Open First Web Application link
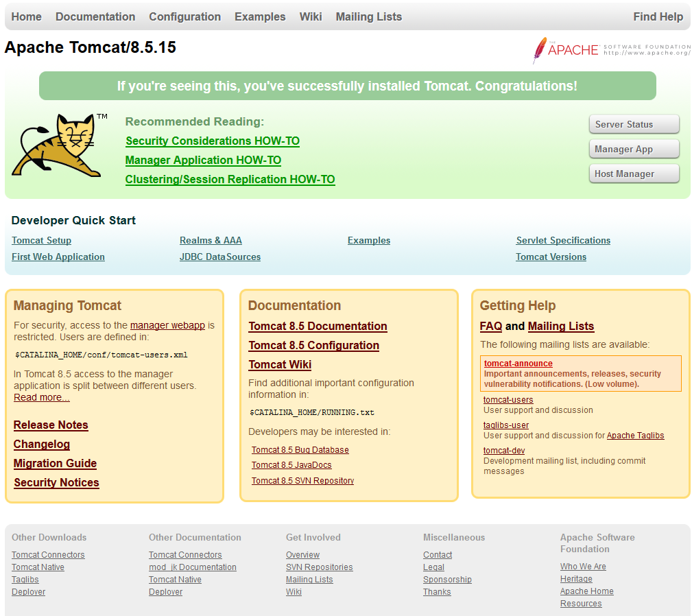Viewport: 692px width, 616px height. (58, 257)
